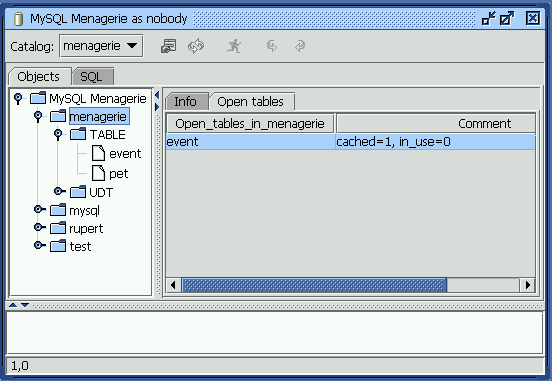Image resolution: width=552 pixels, height=381 pixels.
Task: Click the horizontal scrollbar right arrow
Action: coord(527,285)
